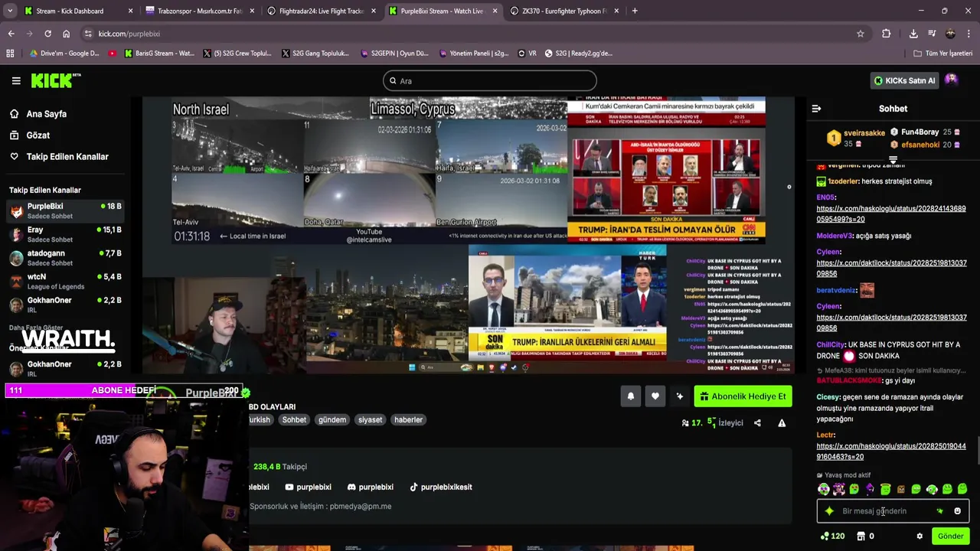This screenshot has width=980, height=551.
Task: Open Lectr's haskologlu status link in chat
Action: [890, 452]
